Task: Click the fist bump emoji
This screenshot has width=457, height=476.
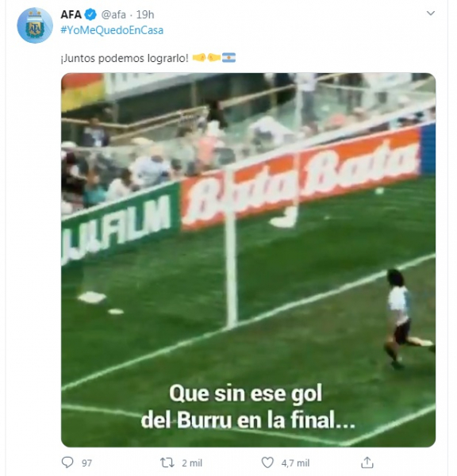Action: coord(206,57)
